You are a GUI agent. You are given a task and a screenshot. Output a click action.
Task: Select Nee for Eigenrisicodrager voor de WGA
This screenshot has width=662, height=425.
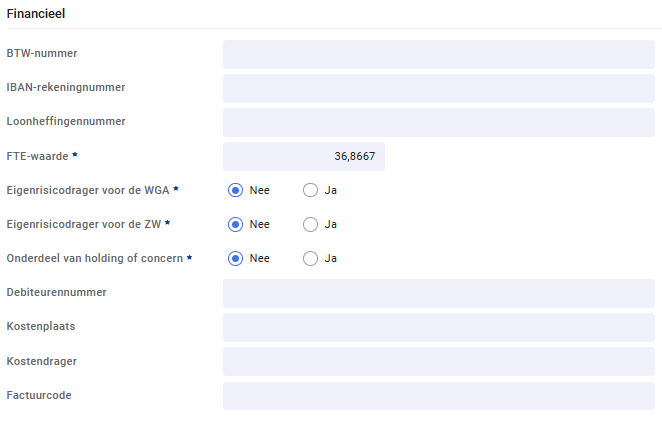click(235, 190)
